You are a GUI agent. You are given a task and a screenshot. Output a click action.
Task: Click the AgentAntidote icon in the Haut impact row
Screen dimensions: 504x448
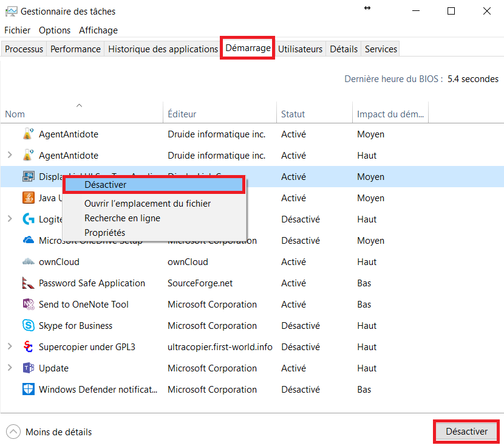29,155
